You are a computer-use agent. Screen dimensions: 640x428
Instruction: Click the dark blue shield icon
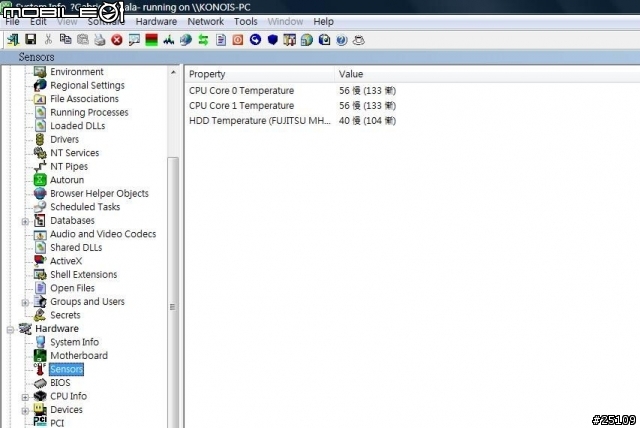coord(273,40)
